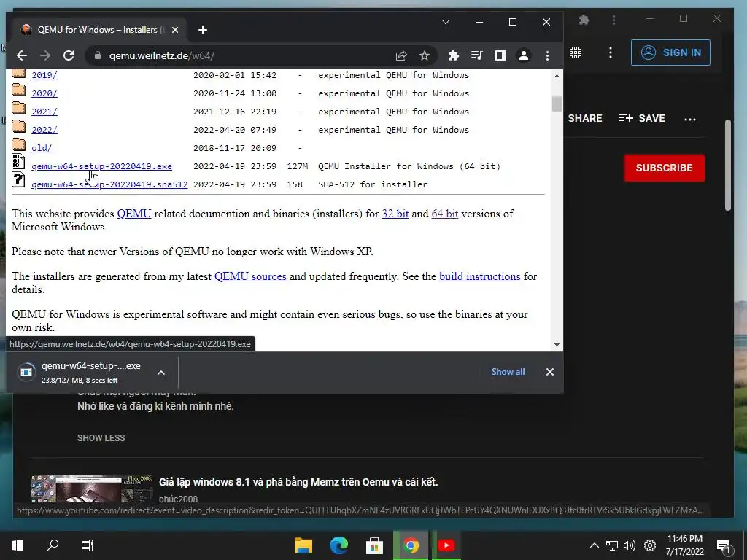The width and height of the screenshot is (747, 560).
Task: Click the red SUBSCRIBE button
Action: [x=664, y=168]
